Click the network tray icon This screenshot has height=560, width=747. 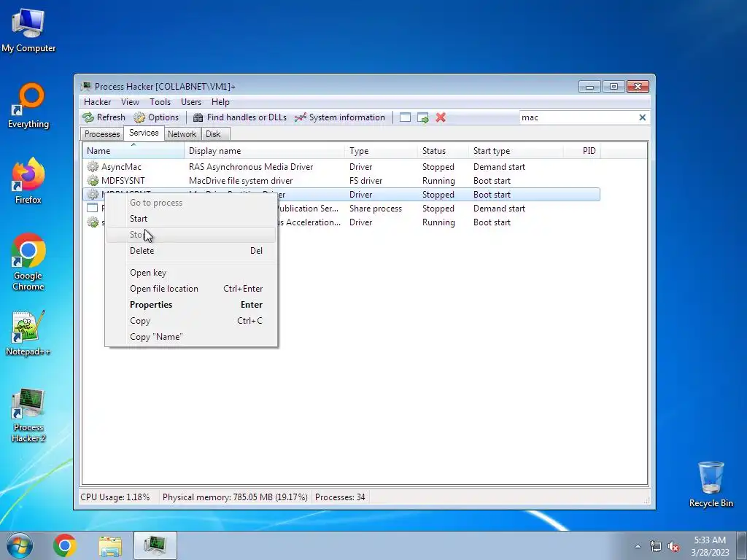point(656,546)
